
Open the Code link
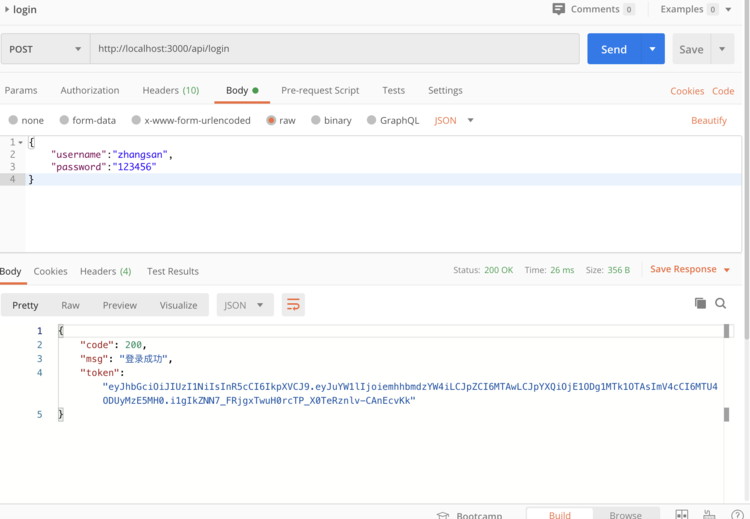[723, 91]
